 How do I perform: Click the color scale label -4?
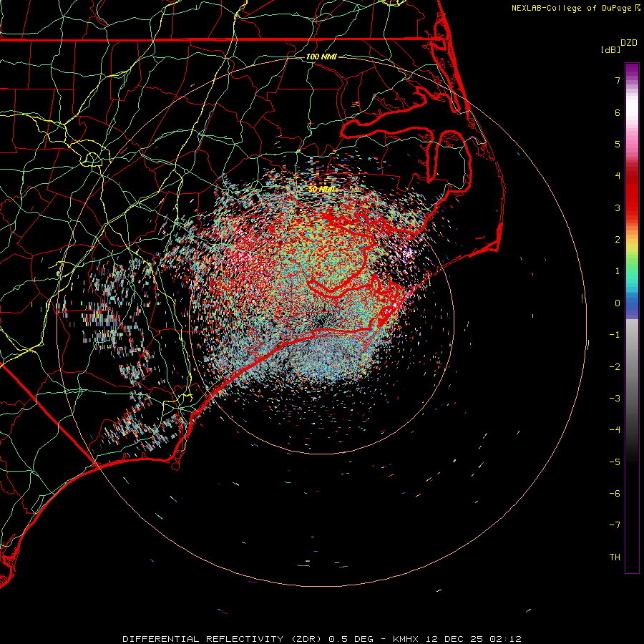pos(615,430)
